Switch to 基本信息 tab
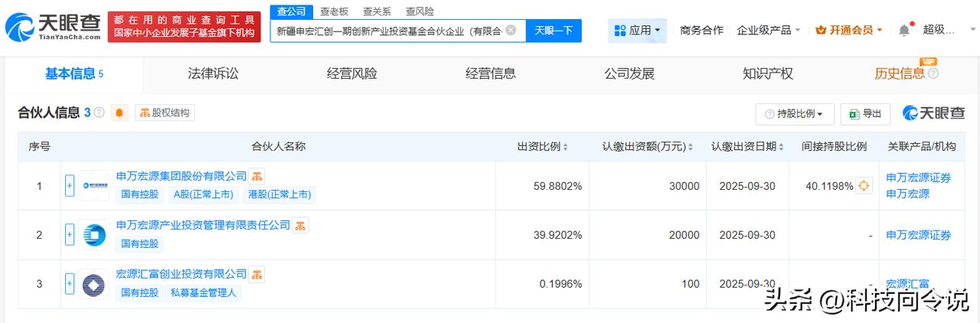Image resolution: width=980 pixels, height=323 pixels. pos(73,73)
